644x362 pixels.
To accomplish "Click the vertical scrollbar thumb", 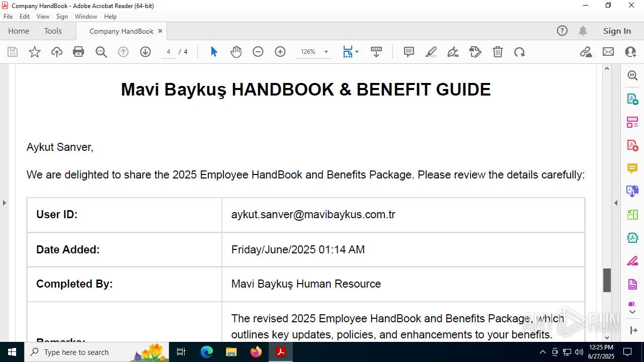I will tap(607, 280).
